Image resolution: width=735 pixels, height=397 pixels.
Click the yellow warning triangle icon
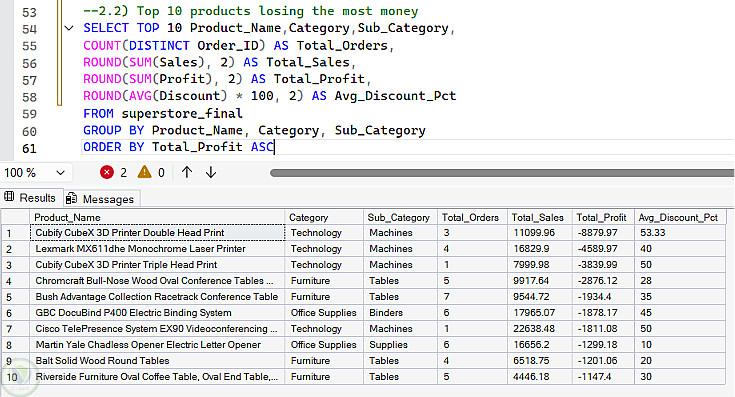coord(144,172)
